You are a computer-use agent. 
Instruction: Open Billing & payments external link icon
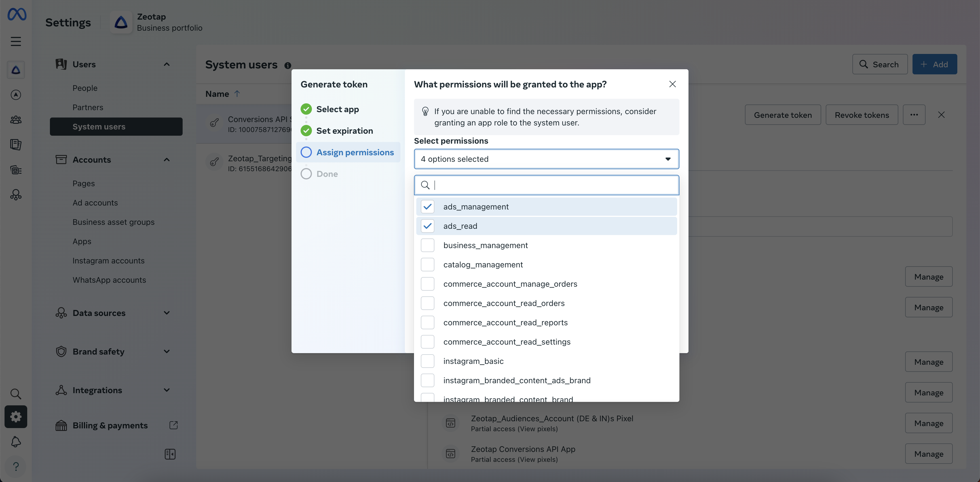click(174, 425)
